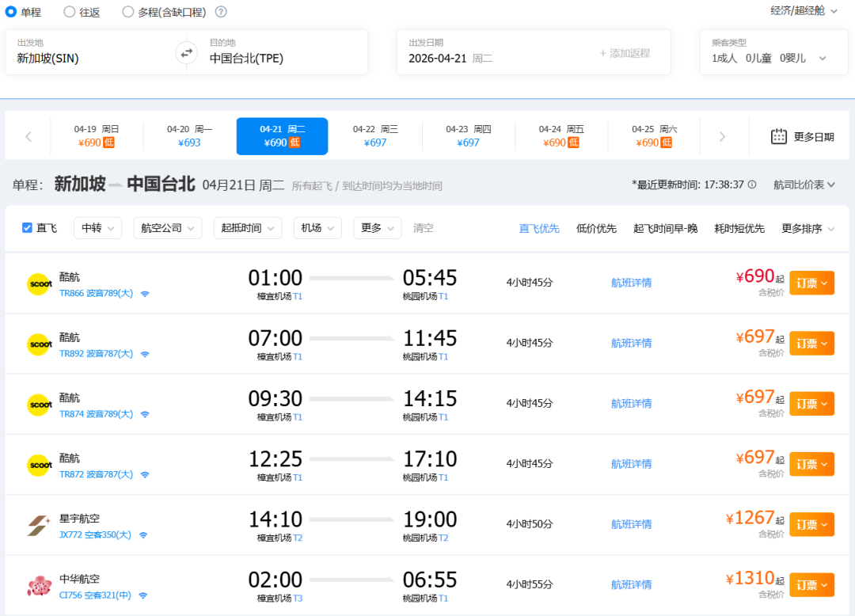Image resolution: width=855 pixels, height=616 pixels.
Task: Select the multi-city (多程) radio button
Action: (128, 12)
